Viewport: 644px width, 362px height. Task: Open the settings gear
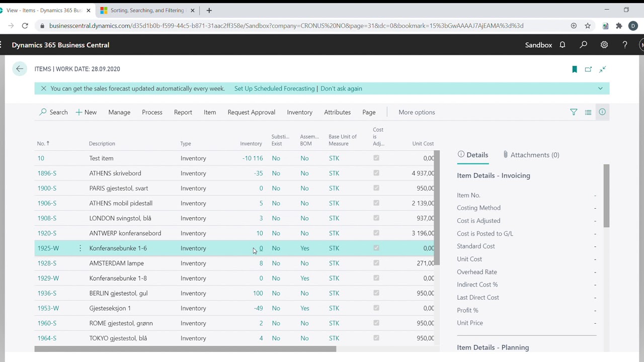(x=604, y=45)
